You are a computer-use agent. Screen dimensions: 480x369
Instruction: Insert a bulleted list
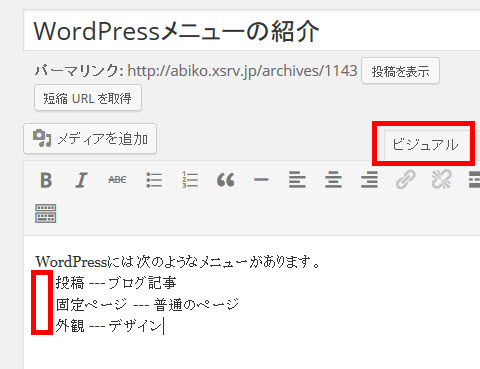154,180
